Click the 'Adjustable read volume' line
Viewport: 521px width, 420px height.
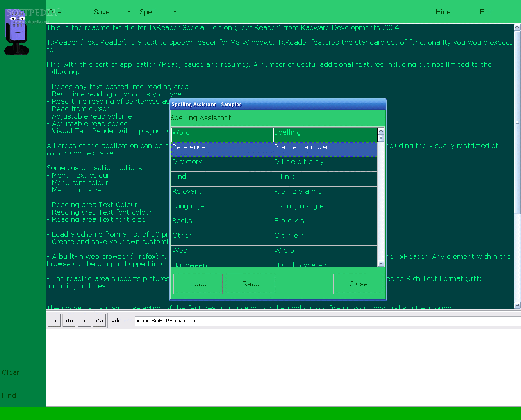(89, 116)
